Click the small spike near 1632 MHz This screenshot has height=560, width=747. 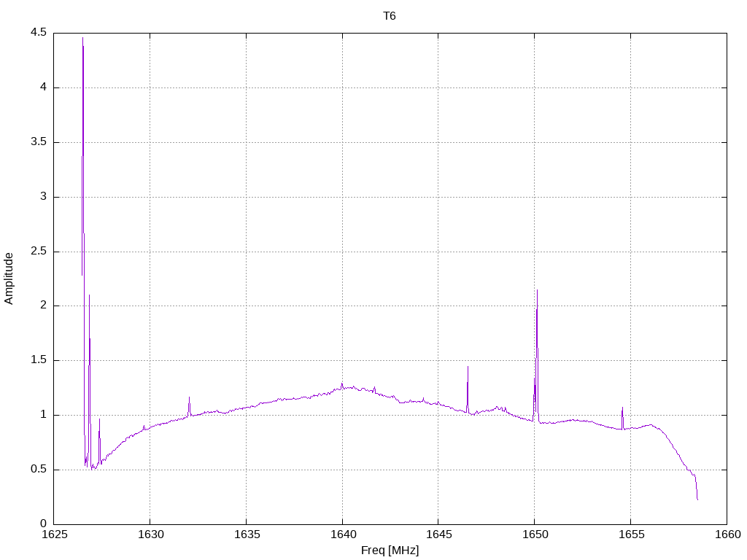[189, 397]
